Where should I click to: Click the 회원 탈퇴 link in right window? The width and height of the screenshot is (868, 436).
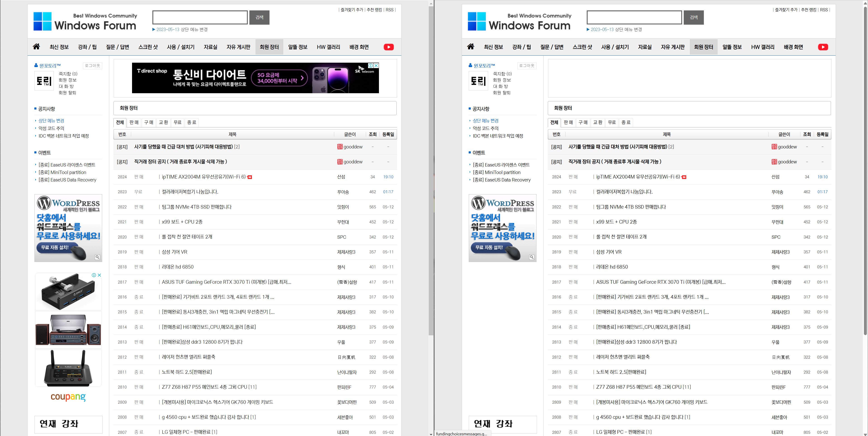[502, 93]
